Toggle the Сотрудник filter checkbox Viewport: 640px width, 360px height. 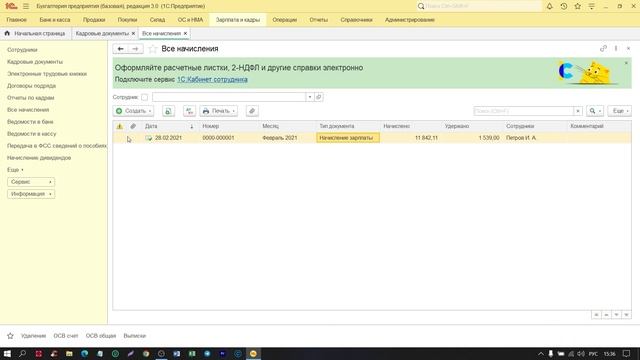point(144,97)
